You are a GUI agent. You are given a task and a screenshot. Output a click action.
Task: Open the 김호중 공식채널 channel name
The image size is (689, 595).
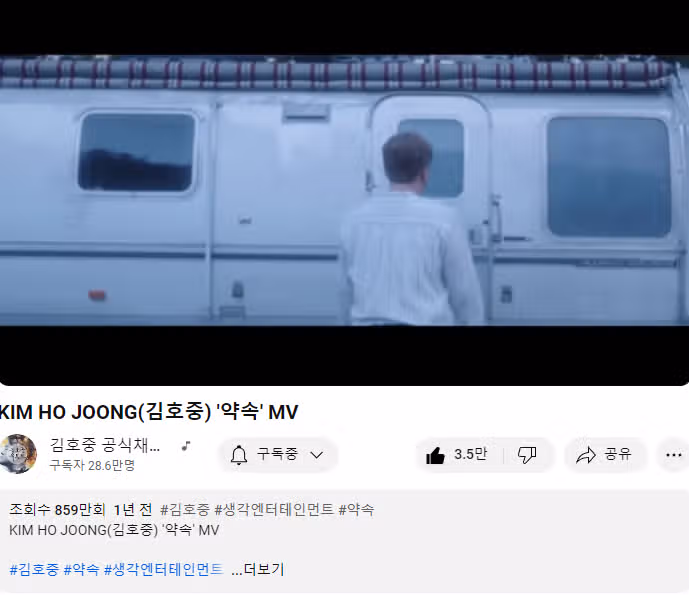pyautogui.click(x=105, y=445)
